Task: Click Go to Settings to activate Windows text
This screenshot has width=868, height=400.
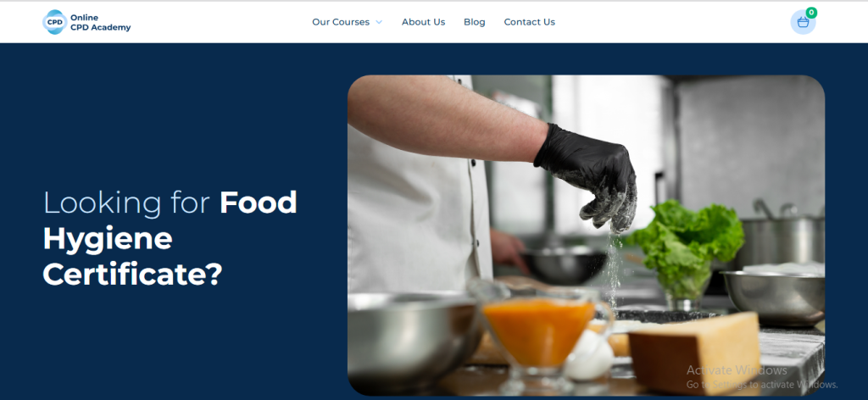Action: click(x=762, y=385)
